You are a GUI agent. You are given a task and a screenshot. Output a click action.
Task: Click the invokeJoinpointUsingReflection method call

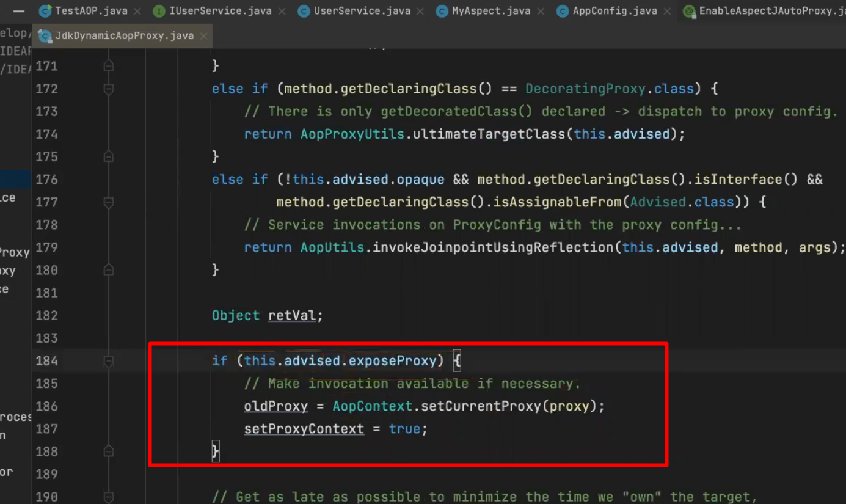(x=494, y=247)
